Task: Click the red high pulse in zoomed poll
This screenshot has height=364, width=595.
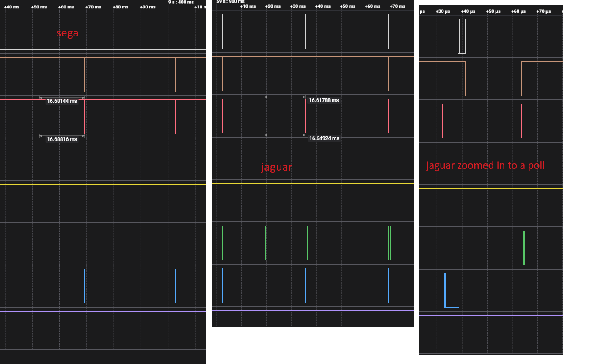Action: (482, 121)
